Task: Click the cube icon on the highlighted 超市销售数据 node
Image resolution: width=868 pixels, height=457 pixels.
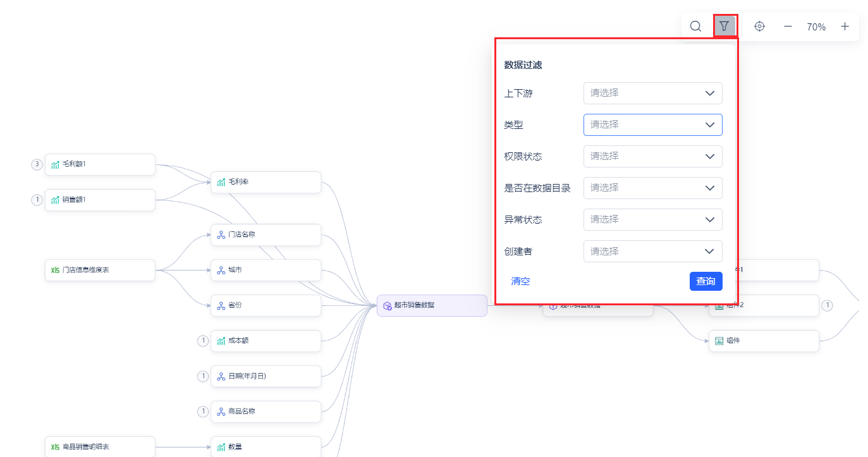Action: (x=388, y=305)
